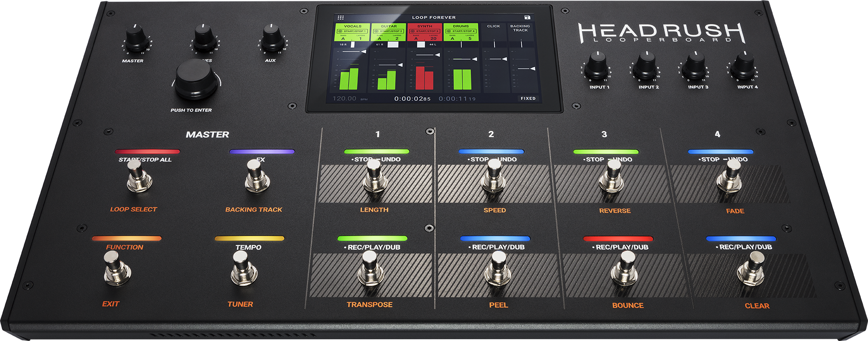
Task: Click track 4 STOP/UNDO footswitch above FADE
Action: (730, 176)
